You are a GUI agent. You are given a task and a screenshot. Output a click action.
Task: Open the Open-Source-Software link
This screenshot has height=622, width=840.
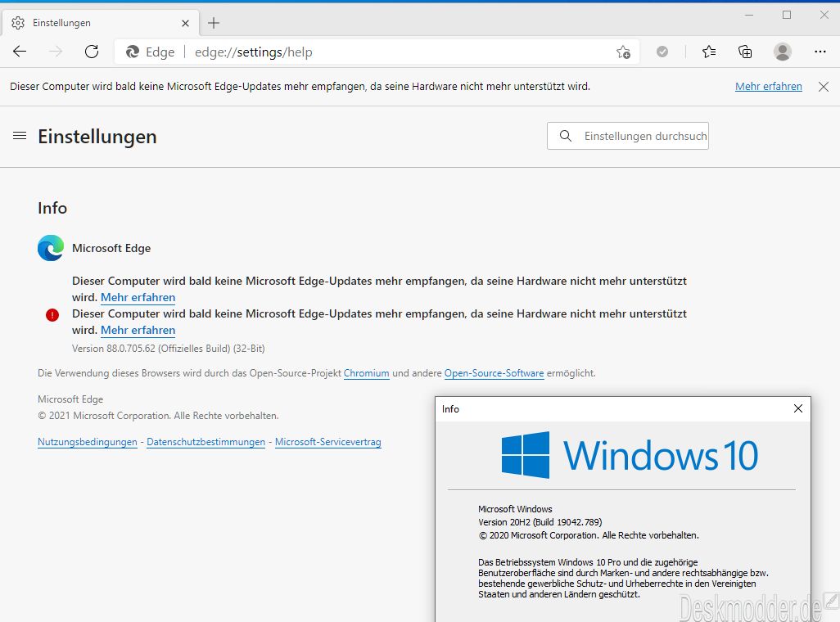[x=494, y=373]
